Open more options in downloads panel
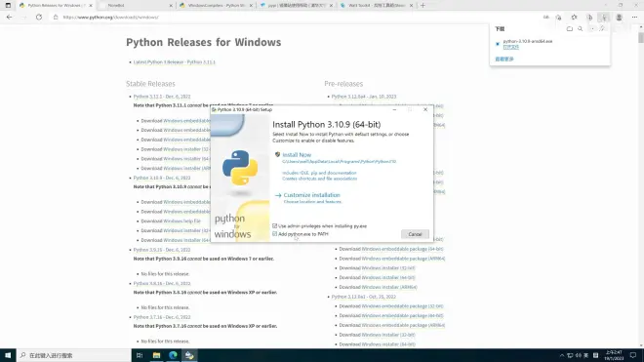The image size is (644, 362). pos(592,28)
